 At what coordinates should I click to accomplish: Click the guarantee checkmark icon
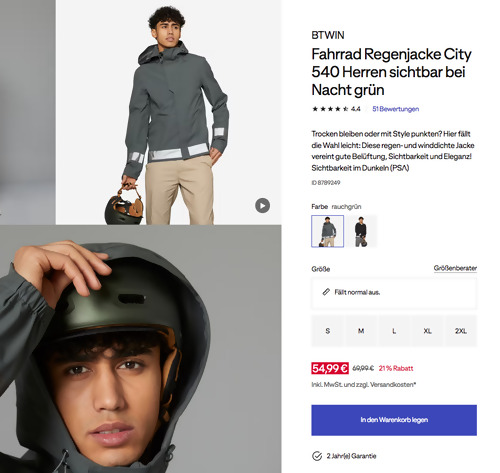317,456
